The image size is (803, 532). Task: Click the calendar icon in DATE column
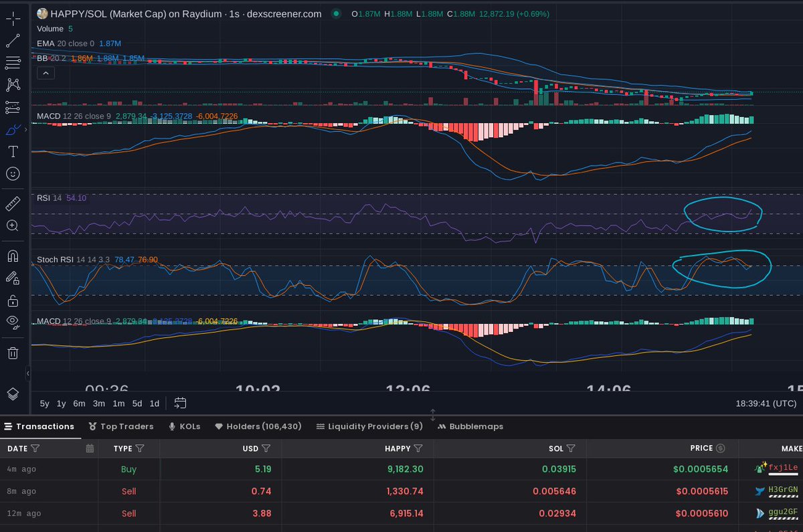(x=90, y=448)
